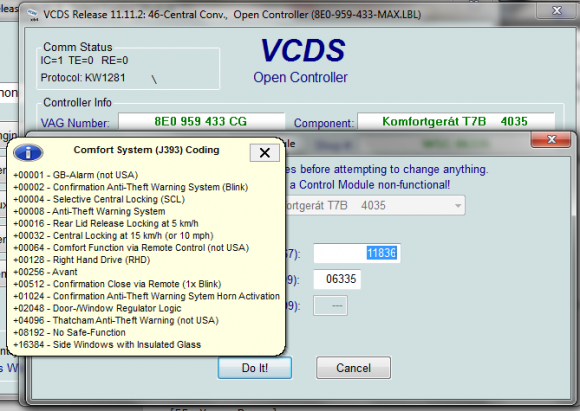The height and width of the screenshot is (411, 580).
Task: Close the recode dialog with red X
Action: [551, 139]
